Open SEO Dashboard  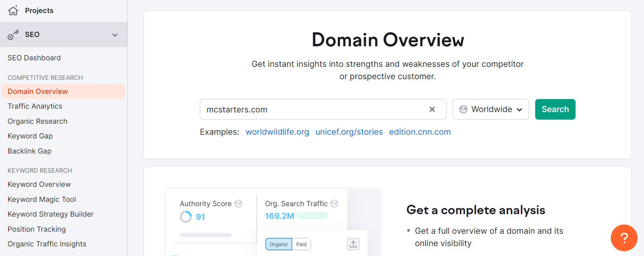point(34,58)
